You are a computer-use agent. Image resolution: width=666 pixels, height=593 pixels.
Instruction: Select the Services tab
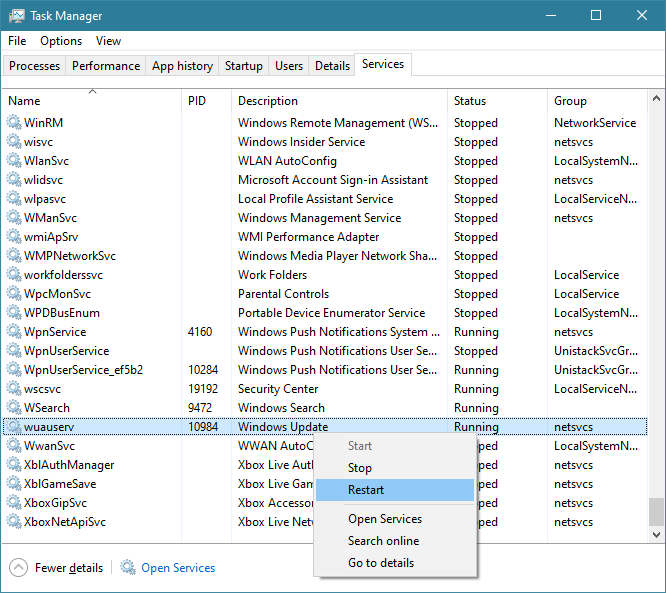pyautogui.click(x=383, y=64)
